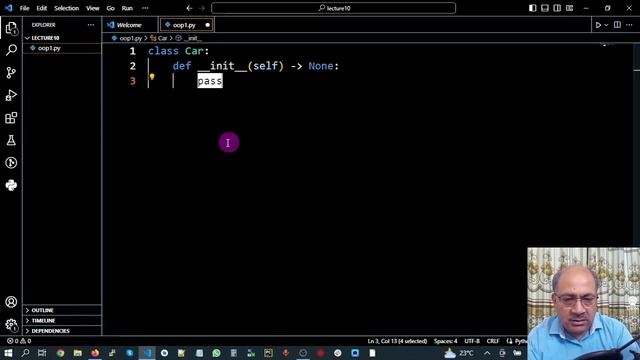This screenshot has width=640, height=360.
Task: Open Firefox from the taskbar
Action: click(95, 353)
